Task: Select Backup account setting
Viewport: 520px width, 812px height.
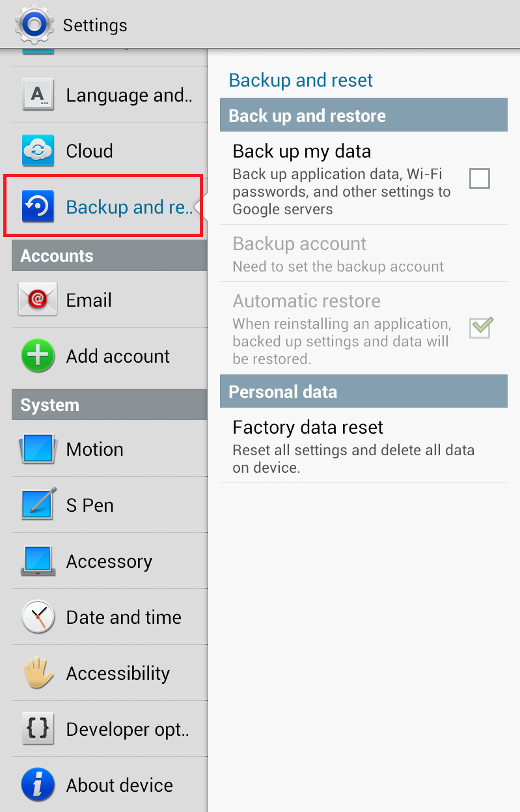Action: pyautogui.click(x=364, y=253)
